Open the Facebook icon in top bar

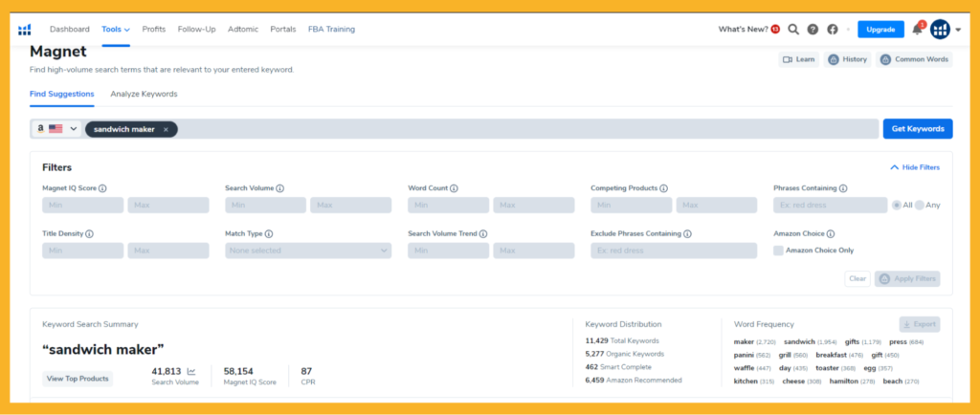833,30
